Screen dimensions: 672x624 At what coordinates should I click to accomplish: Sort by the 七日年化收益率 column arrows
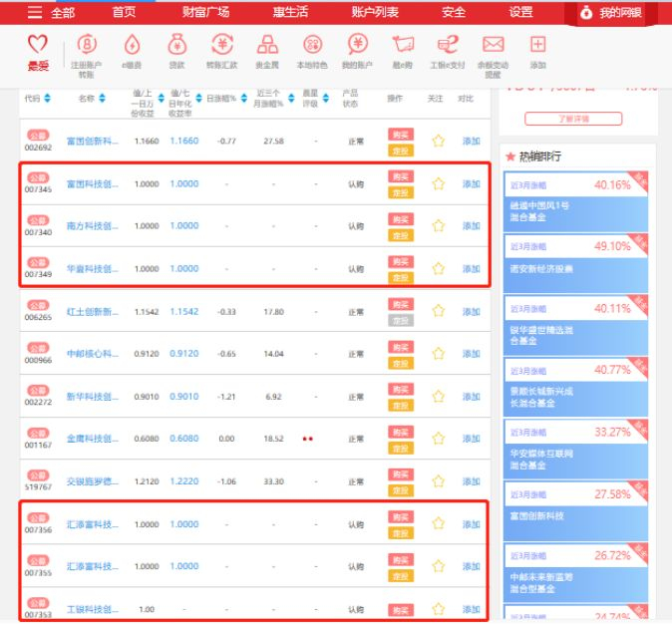pyautogui.click(x=198, y=98)
